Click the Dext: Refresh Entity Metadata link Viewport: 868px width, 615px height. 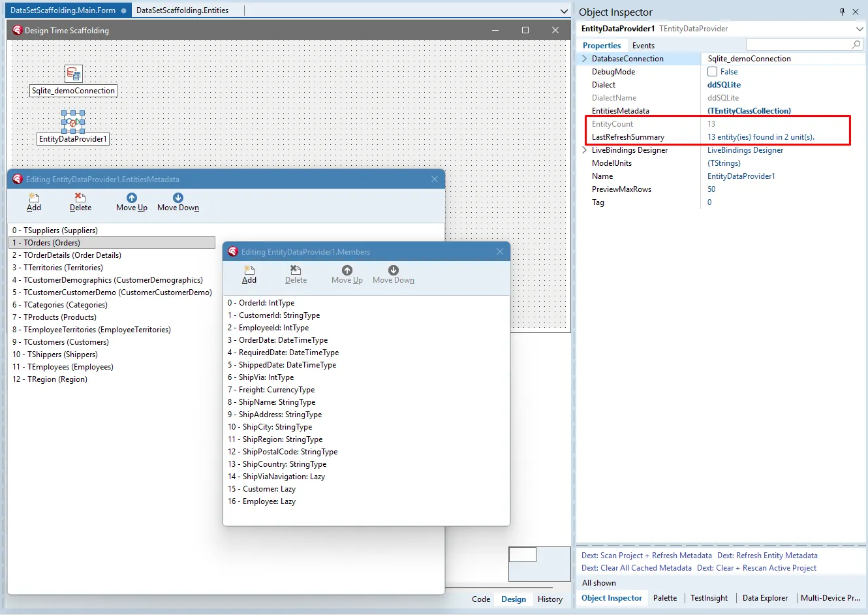[x=767, y=556]
